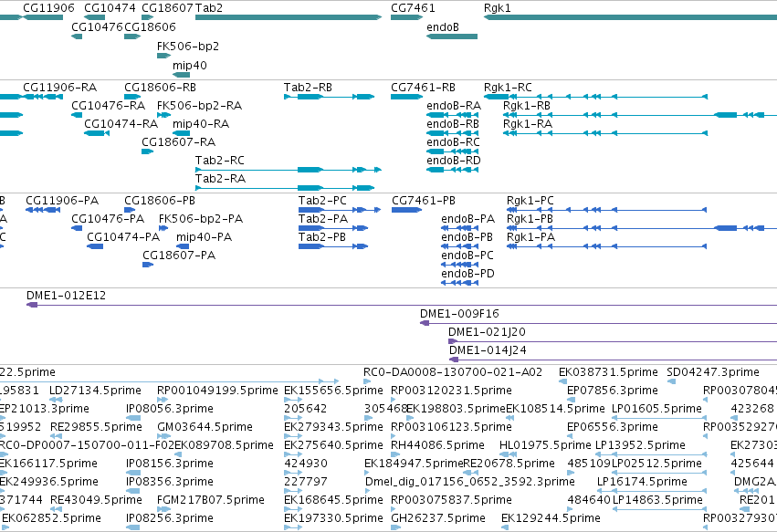Select the DME1-021J20 clone label
The width and height of the screenshot is (777, 532).
[487, 332]
